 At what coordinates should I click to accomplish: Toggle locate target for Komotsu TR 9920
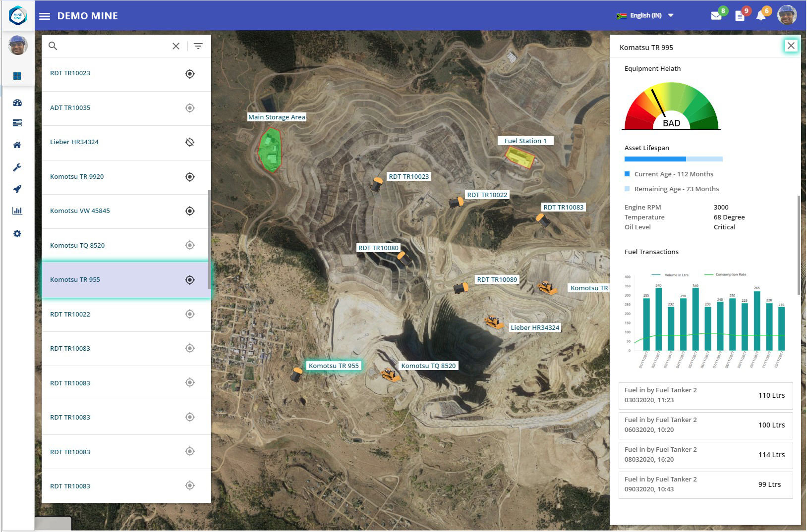(x=190, y=177)
